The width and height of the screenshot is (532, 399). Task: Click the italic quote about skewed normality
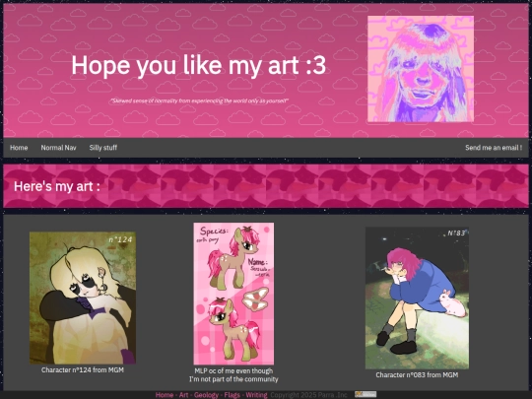point(199,100)
